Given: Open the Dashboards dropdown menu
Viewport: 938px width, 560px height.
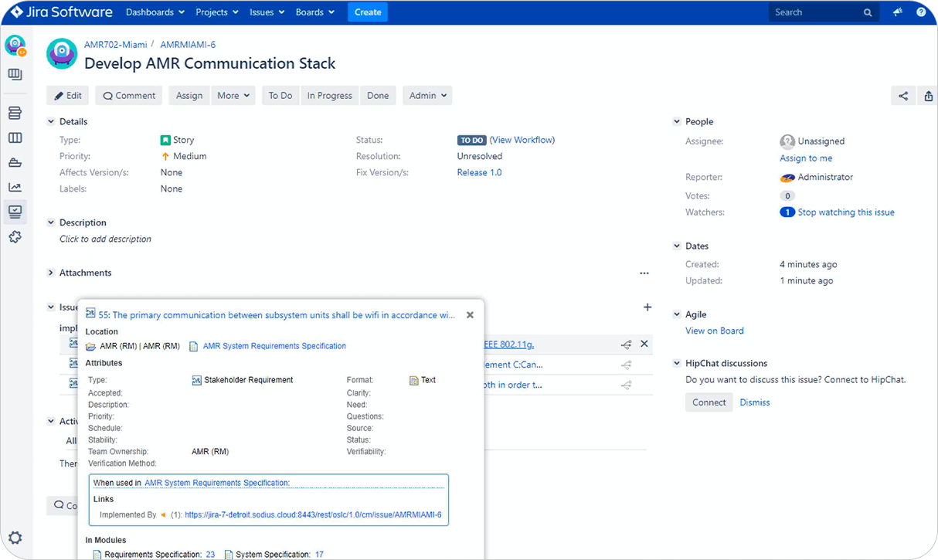Looking at the screenshot, I should pos(155,12).
